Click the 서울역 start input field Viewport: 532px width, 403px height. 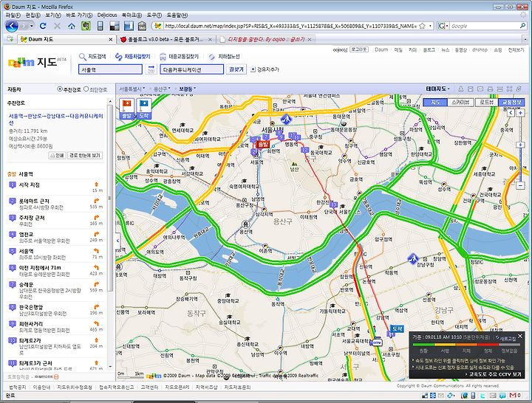(110, 69)
